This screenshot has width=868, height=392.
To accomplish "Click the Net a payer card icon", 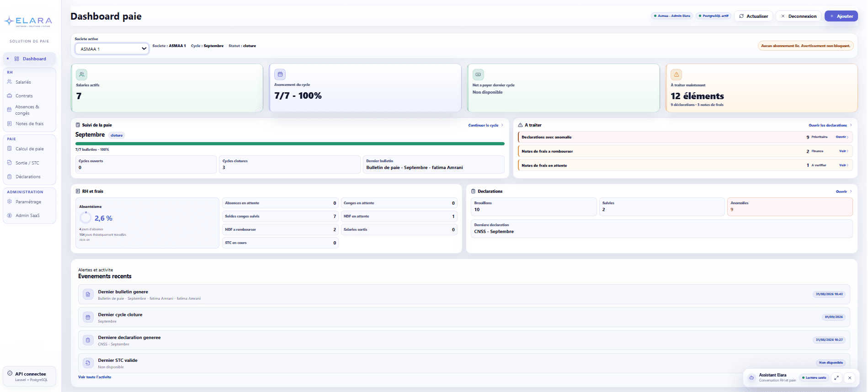I will coord(478,74).
